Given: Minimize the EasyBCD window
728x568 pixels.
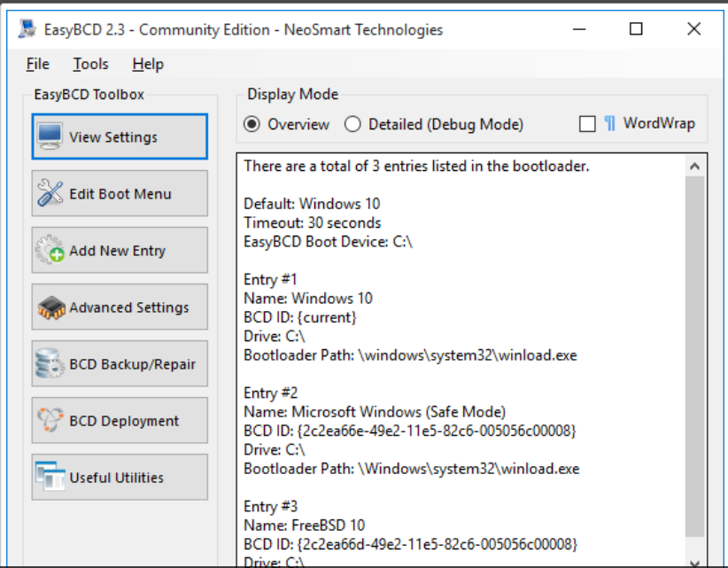Looking at the screenshot, I should point(579,29).
